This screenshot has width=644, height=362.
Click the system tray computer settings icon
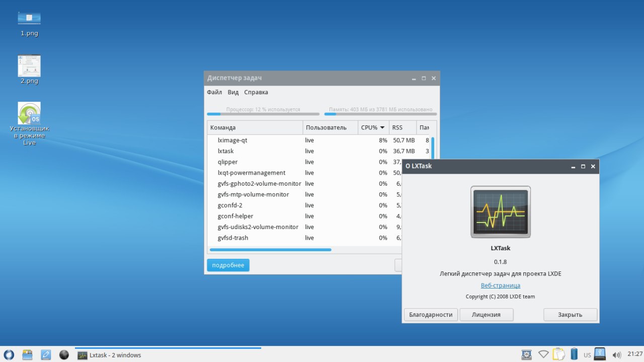[527, 355]
